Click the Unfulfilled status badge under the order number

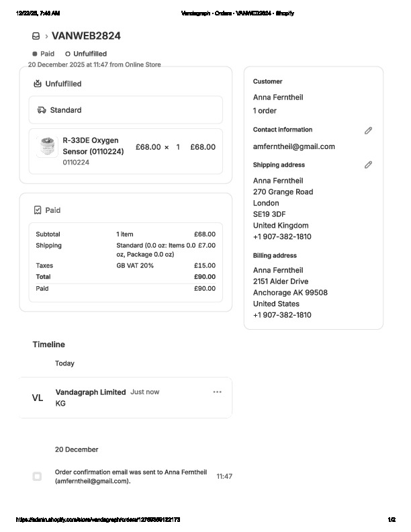(86, 54)
